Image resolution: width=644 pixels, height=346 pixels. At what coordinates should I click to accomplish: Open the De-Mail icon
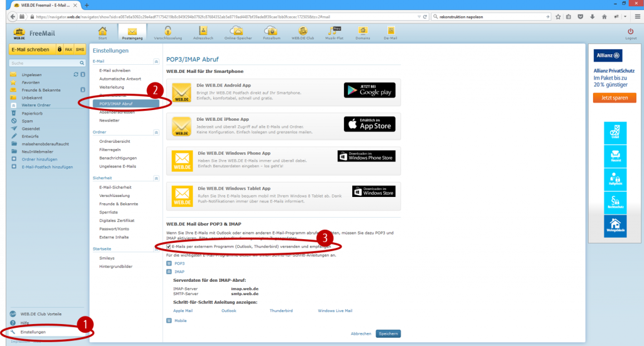pos(391,33)
